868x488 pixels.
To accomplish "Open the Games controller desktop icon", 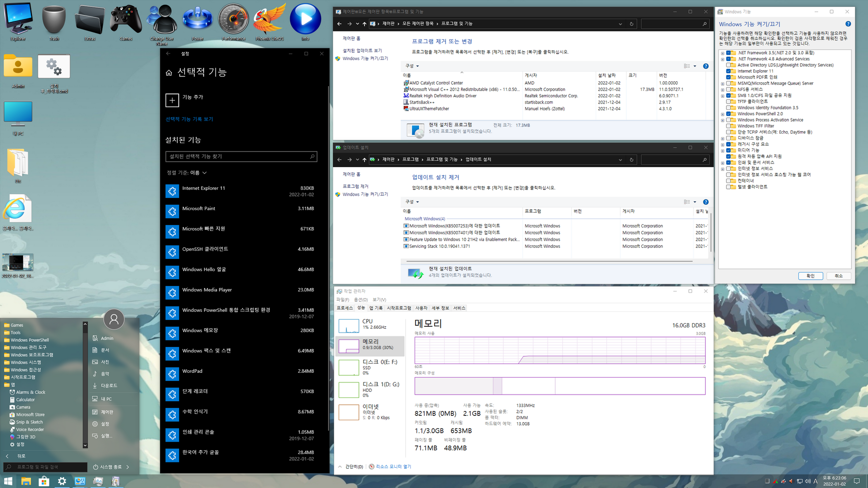I will click(126, 20).
